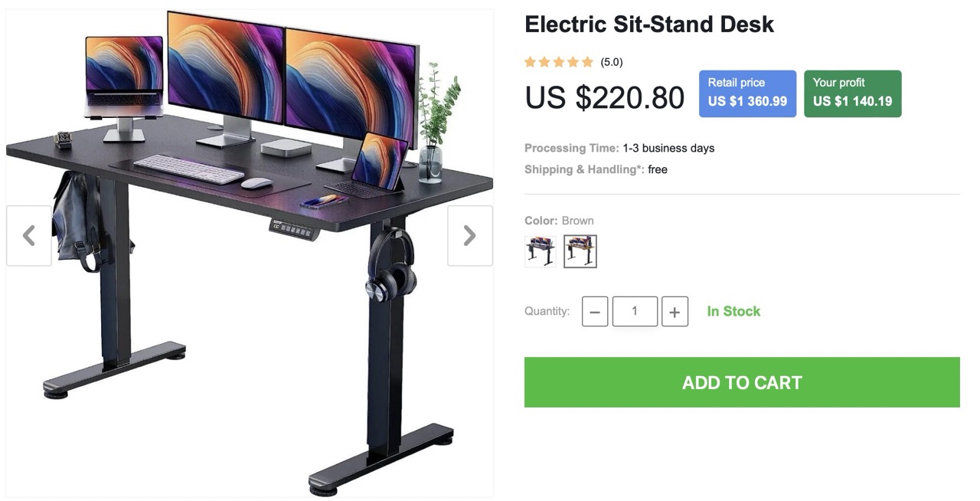Screen dimensions: 980x501
Task: Click the Color: Brown label
Action: 559,221
